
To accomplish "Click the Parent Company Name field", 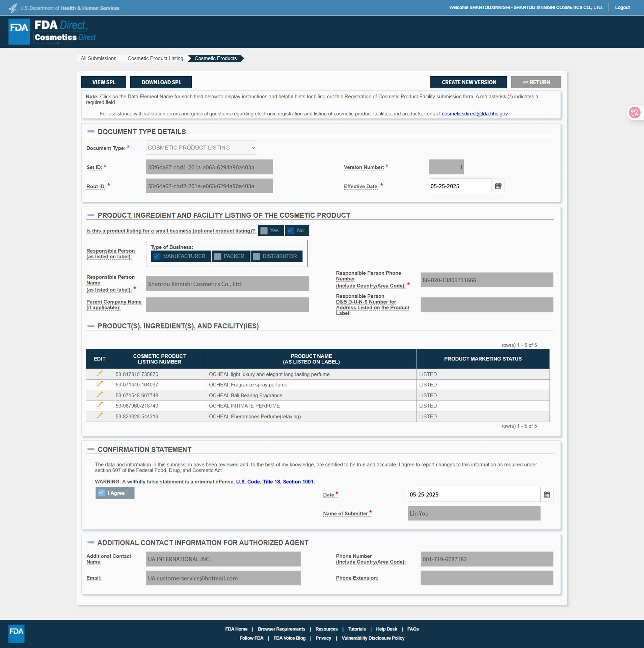I will 227,305.
